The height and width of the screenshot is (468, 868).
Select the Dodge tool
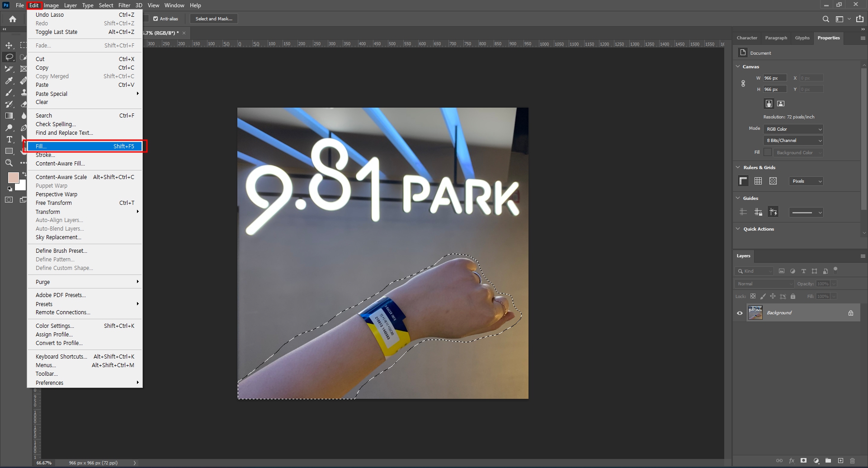pos(9,128)
